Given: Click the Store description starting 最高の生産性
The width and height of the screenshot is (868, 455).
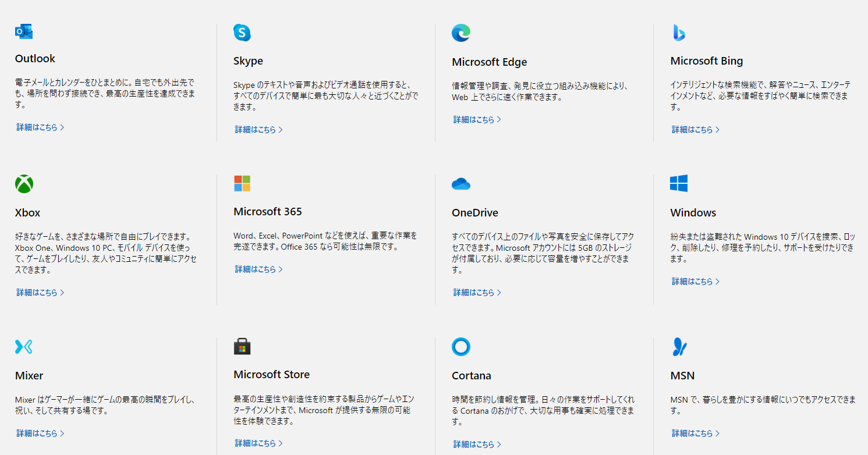Looking at the screenshot, I should 324,410.
